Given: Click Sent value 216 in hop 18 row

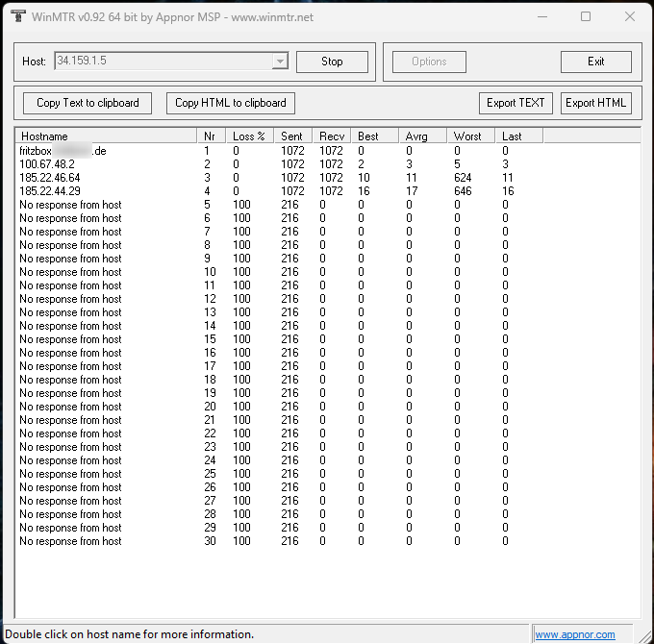Looking at the screenshot, I should coord(289,380).
